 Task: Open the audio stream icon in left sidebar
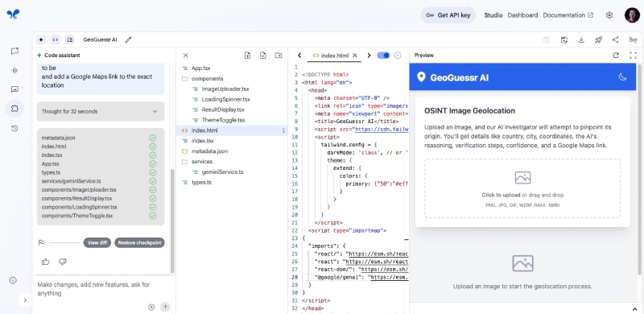(x=14, y=70)
